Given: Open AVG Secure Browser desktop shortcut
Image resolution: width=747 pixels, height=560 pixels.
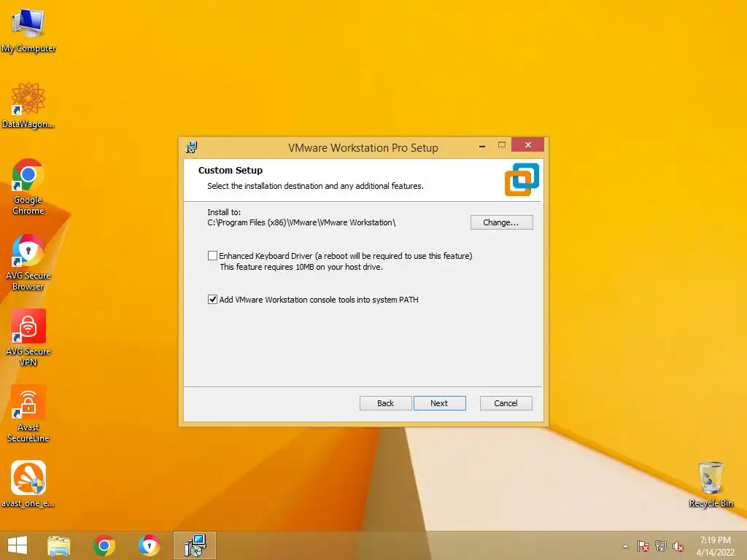Looking at the screenshot, I should tap(28, 262).
